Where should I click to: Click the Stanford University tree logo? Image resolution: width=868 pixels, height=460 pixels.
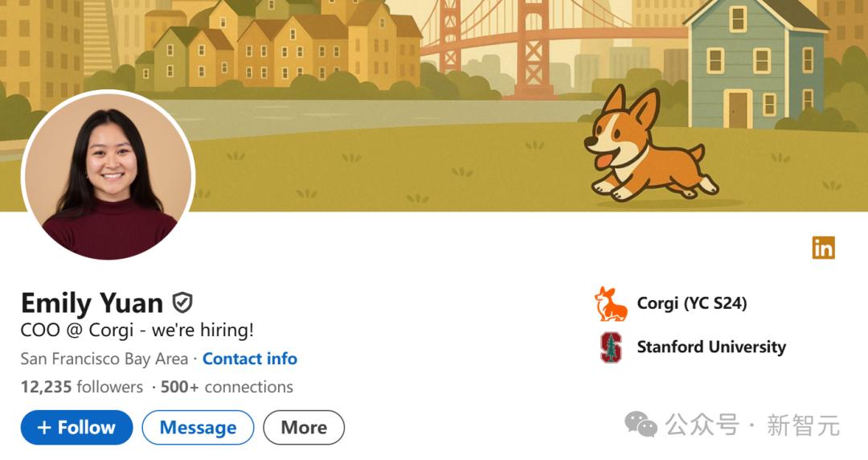pos(611,347)
